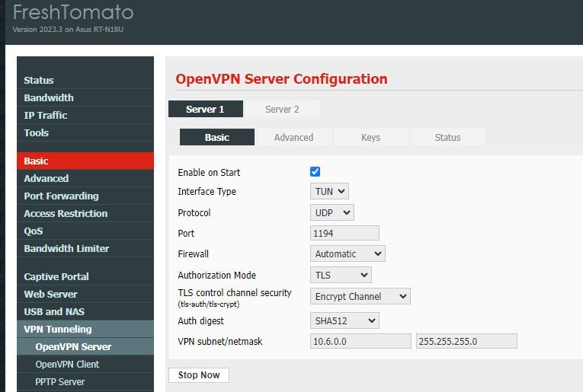Change TLS control channel security dropdown
Screen dimensions: 583x392
click(360, 296)
